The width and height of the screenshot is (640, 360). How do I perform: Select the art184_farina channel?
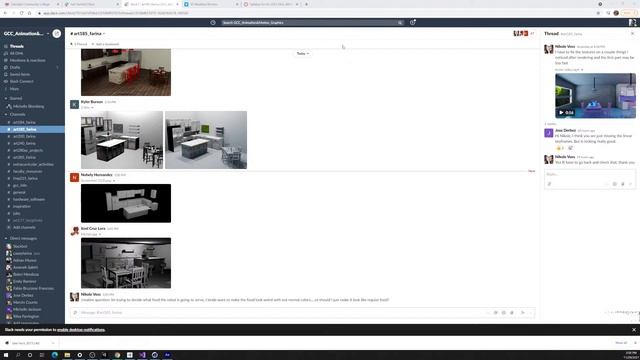pos(24,122)
